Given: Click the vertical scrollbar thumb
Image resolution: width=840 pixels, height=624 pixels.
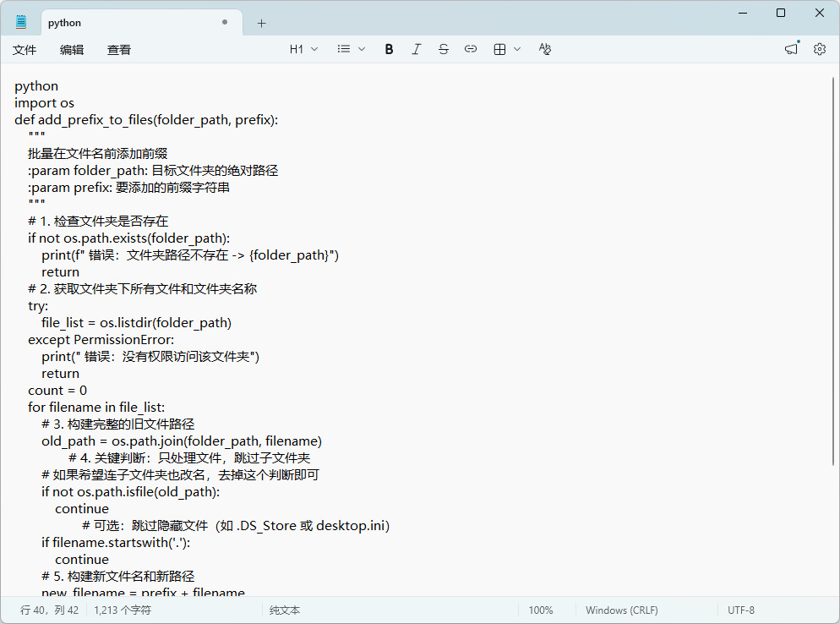Looking at the screenshot, I should click(833, 271).
